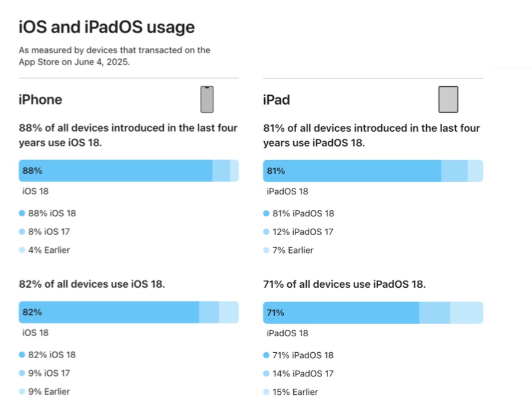Click the 9% iOS 17 legend dot
This screenshot has height=419, width=532.
tap(22, 373)
